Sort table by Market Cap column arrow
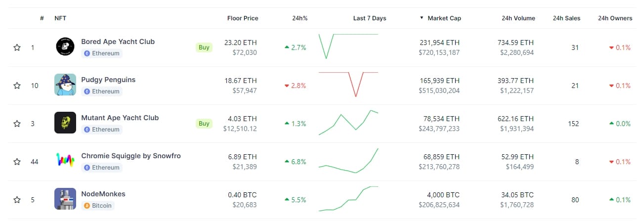Image resolution: width=644 pixels, height=222 pixels. click(x=422, y=18)
